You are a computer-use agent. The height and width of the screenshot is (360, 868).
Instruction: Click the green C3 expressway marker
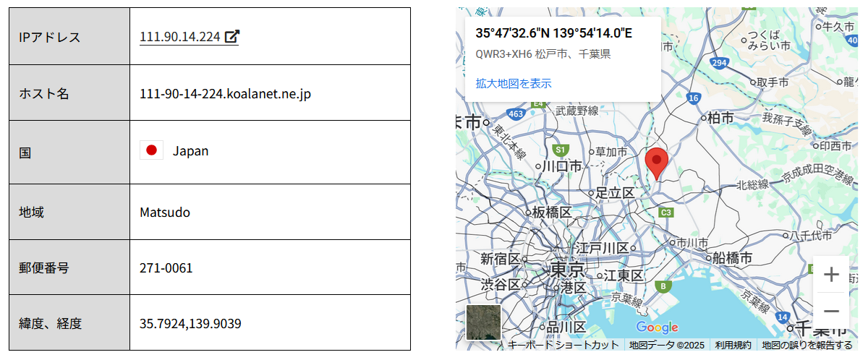pos(666,213)
